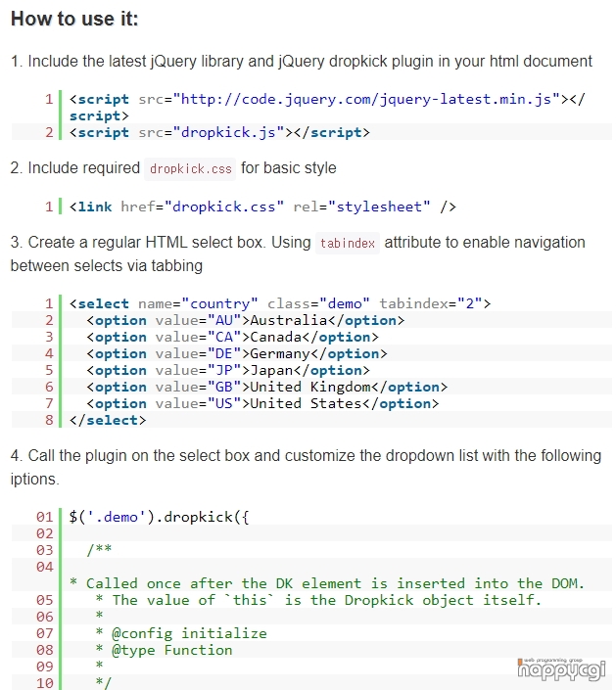Click the inline 'dropkick.css' code label
Screen dimensions: 616x690
(190, 169)
